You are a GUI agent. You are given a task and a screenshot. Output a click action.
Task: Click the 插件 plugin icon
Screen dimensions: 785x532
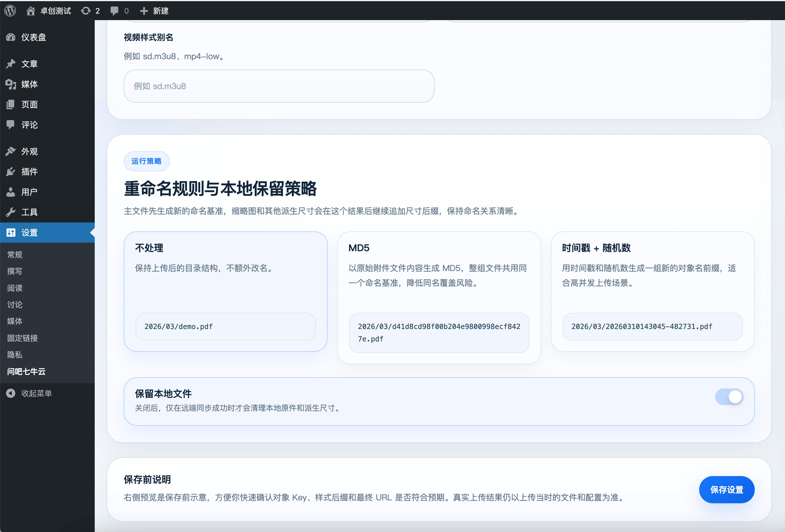[x=10, y=172]
